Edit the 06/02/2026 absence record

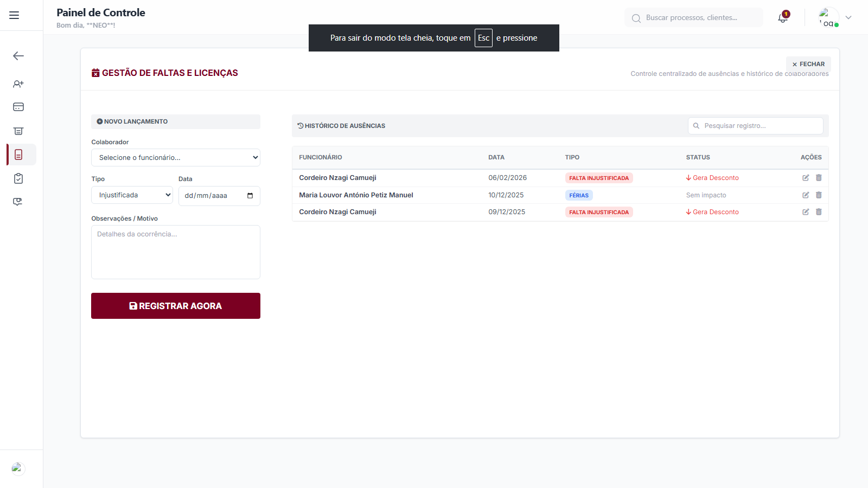(806, 178)
